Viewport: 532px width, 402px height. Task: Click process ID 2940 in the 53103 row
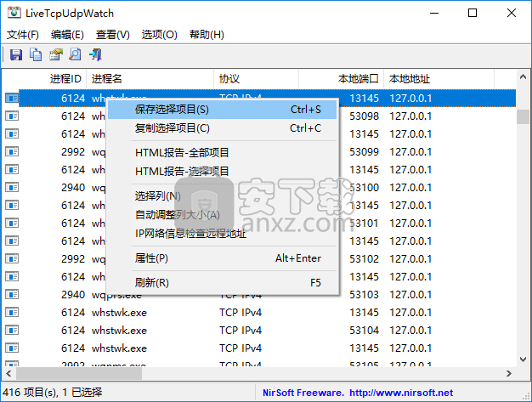73,294
